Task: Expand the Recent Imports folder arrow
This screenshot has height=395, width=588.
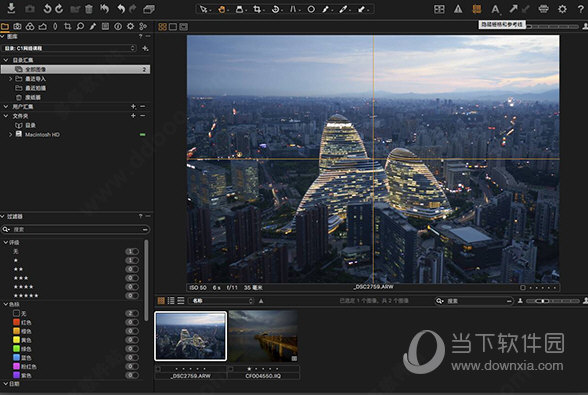Action: pyautogui.click(x=10, y=79)
